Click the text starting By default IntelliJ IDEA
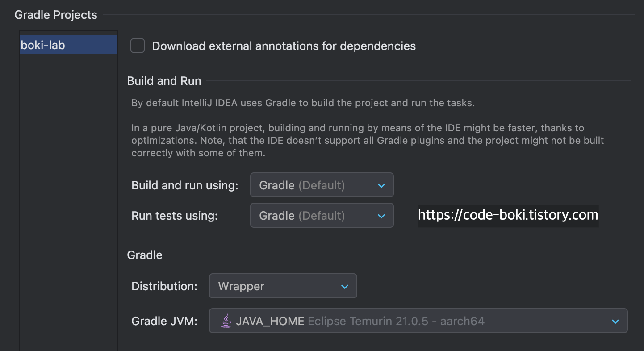Screen dimensions: 644x351 tap(303, 103)
